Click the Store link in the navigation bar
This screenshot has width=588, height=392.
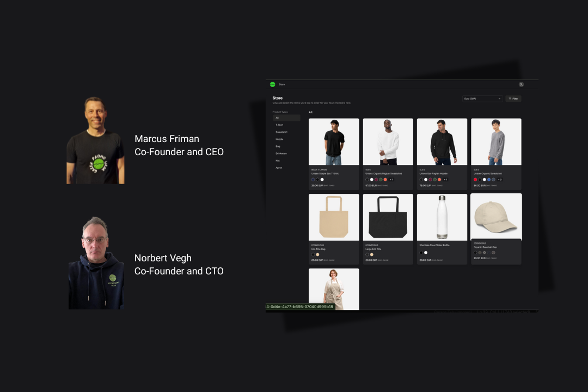click(x=281, y=84)
